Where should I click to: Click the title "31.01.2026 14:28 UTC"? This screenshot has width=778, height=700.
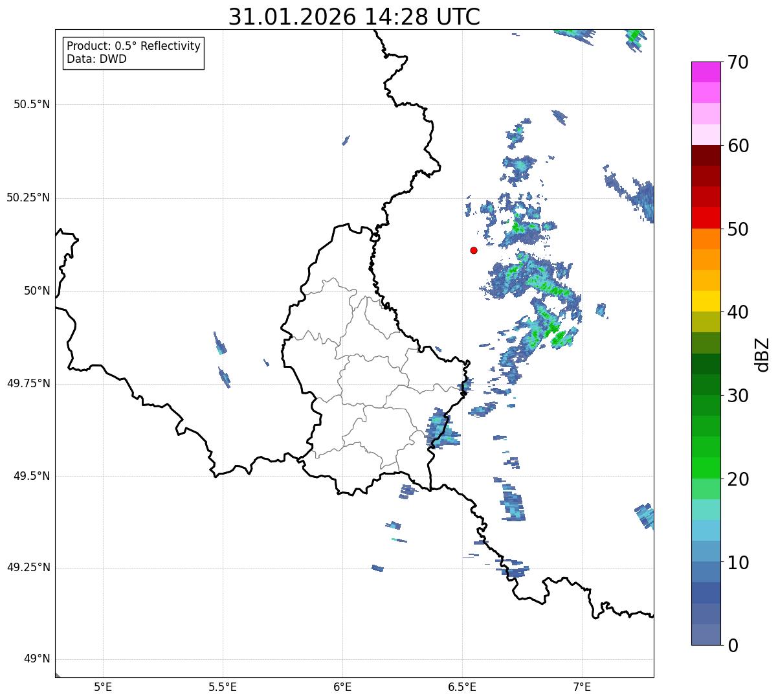coord(354,17)
